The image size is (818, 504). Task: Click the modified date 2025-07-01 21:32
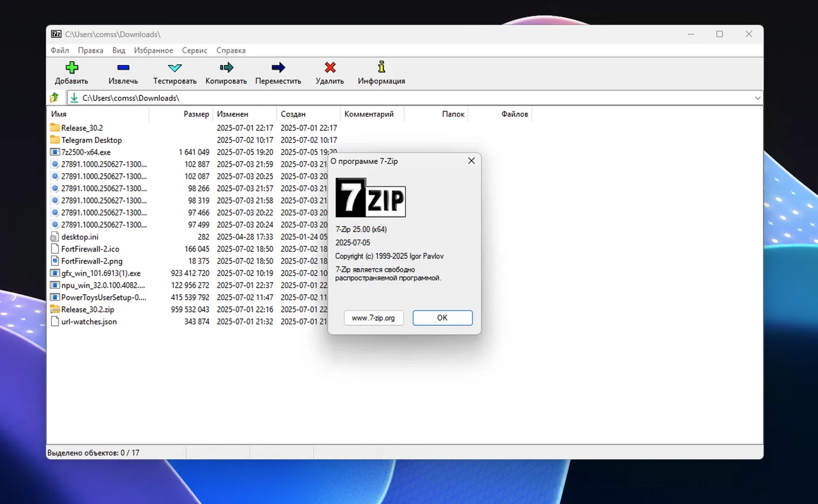[x=245, y=321]
